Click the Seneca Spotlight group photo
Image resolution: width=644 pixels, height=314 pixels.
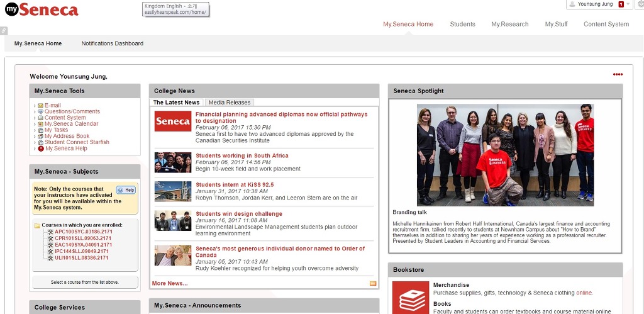[x=505, y=155]
